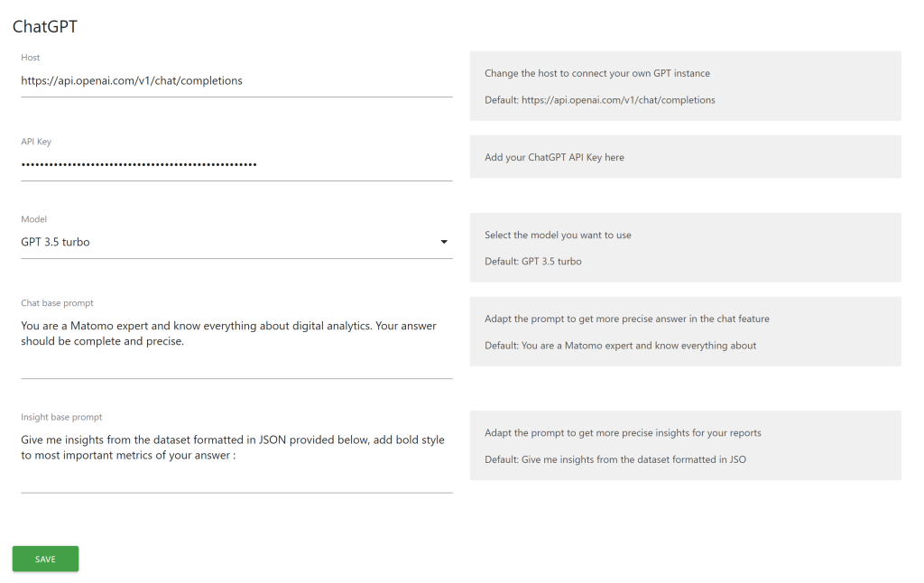Click "Select the model you want to use" hint
The image size is (924, 583).
(x=558, y=235)
